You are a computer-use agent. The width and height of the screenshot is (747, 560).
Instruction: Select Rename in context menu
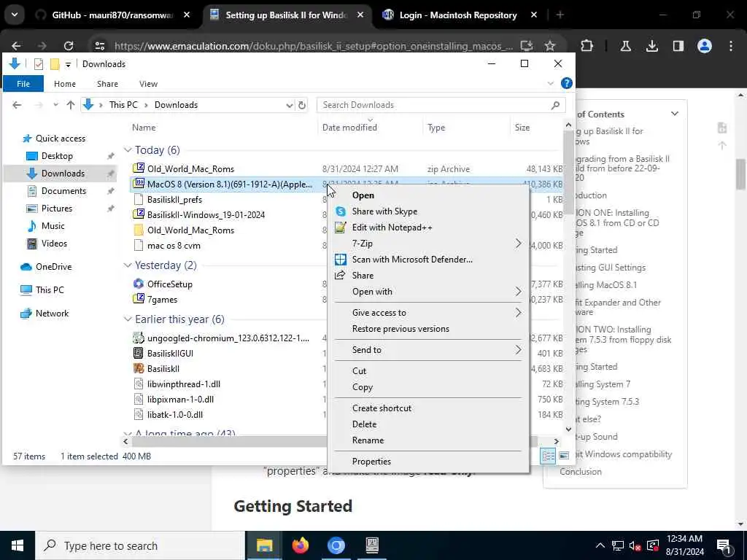[x=368, y=440]
